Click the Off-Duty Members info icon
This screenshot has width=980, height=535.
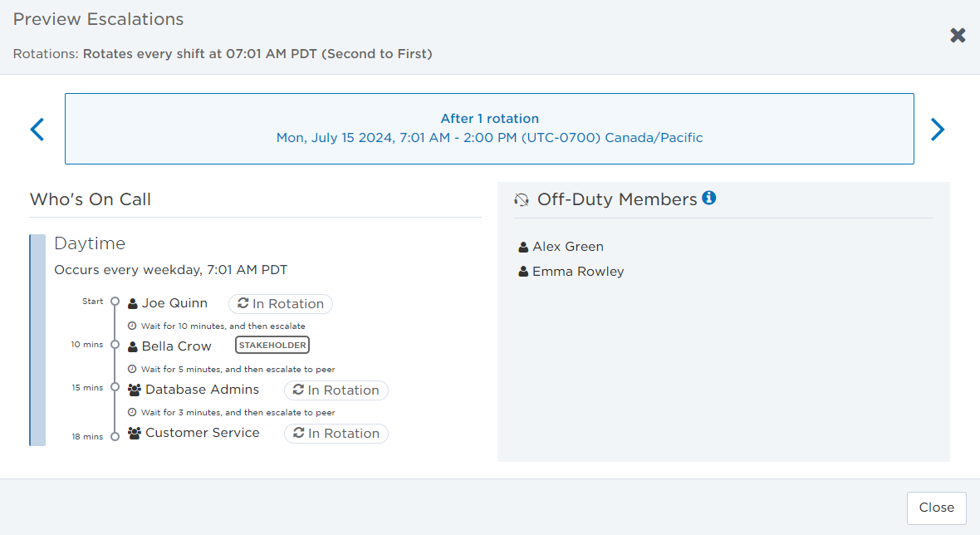click(x=708, y=198)
